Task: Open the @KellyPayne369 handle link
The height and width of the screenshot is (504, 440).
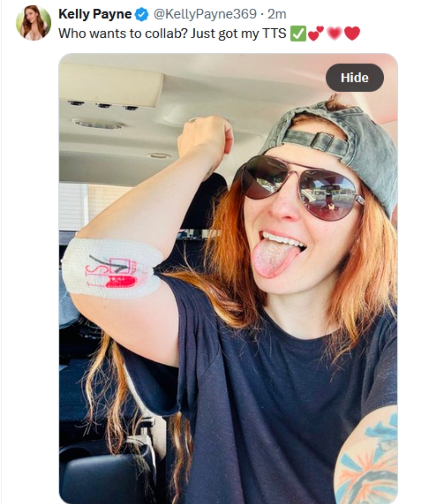Action: click(x=205, y=14)
